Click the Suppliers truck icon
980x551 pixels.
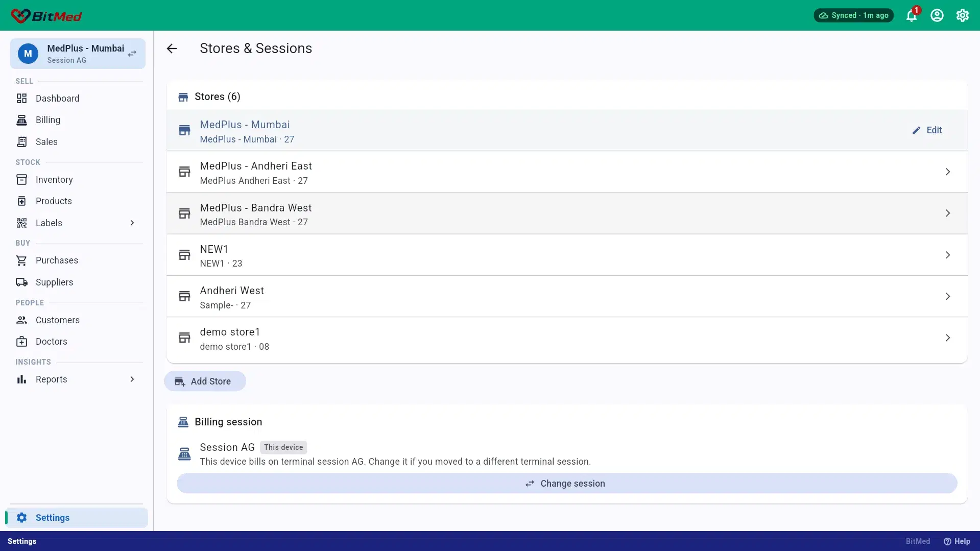21,282
